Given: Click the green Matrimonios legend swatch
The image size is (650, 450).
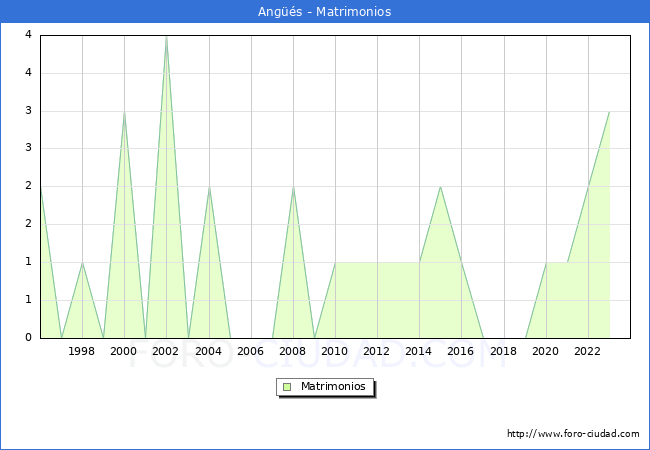Looking at the screenshot, I should [x=287, y=387].
